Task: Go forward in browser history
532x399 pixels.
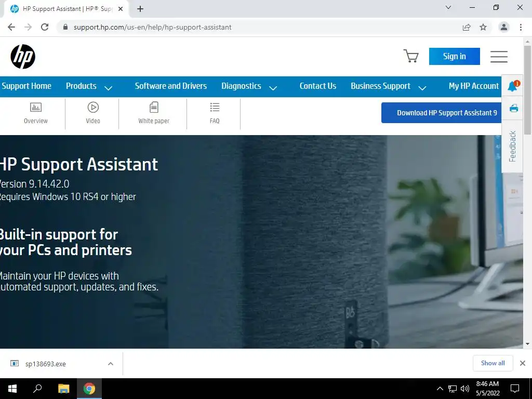Action: click(28, 27)
